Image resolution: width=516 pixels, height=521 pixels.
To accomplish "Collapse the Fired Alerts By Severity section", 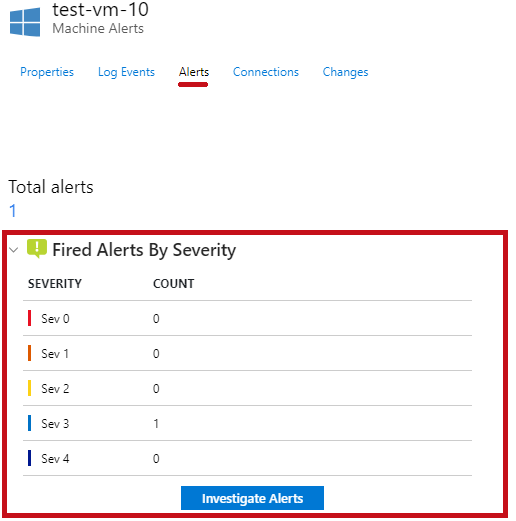I will (x=14, y=250).
